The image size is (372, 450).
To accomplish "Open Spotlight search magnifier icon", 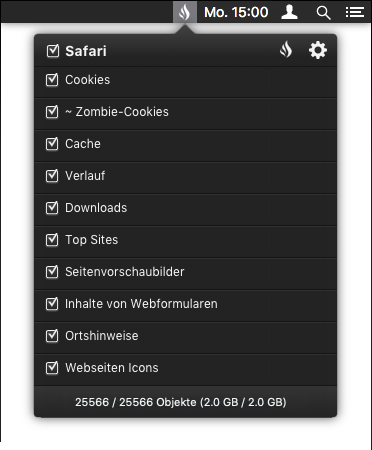I will (323, 13).
